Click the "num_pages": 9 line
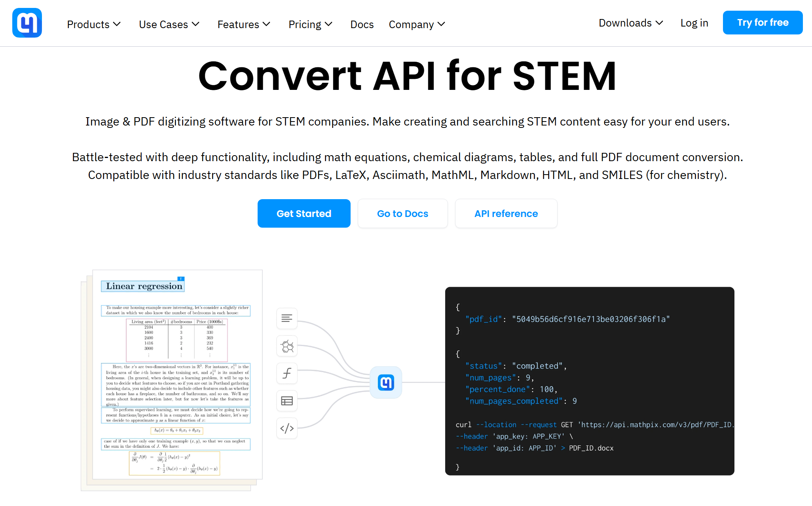 (500, 378)
